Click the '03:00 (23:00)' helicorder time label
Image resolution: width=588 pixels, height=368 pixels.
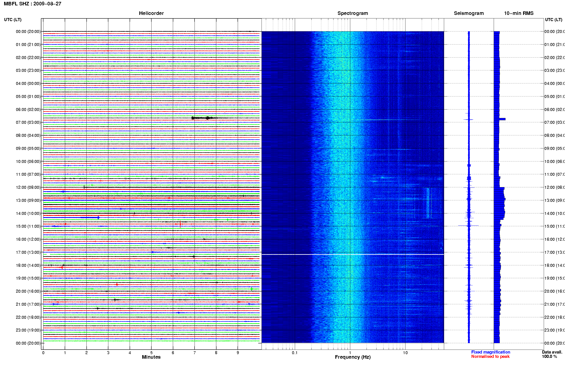pyautogui.click(x=28, y=70)
